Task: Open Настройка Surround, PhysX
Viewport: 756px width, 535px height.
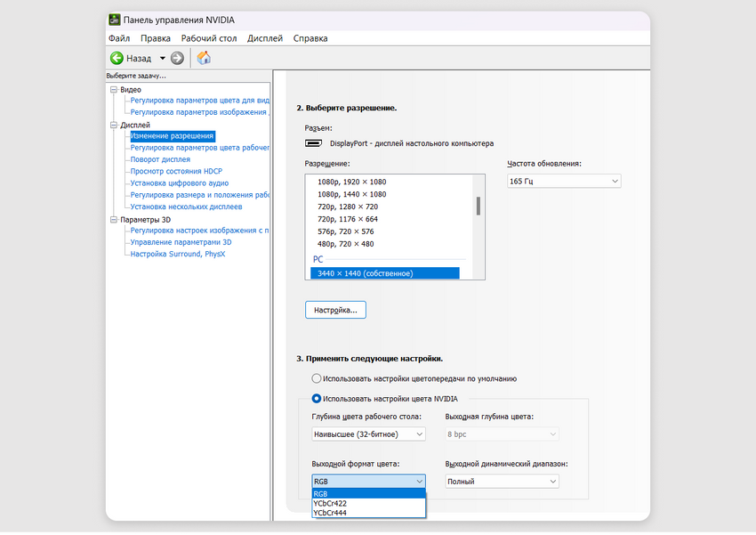Action: point(177,254)
